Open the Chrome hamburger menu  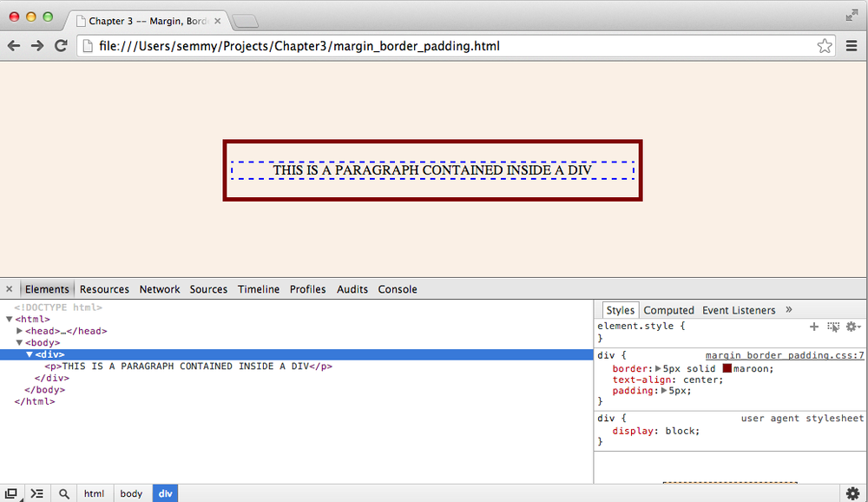(x=852, y=46)
